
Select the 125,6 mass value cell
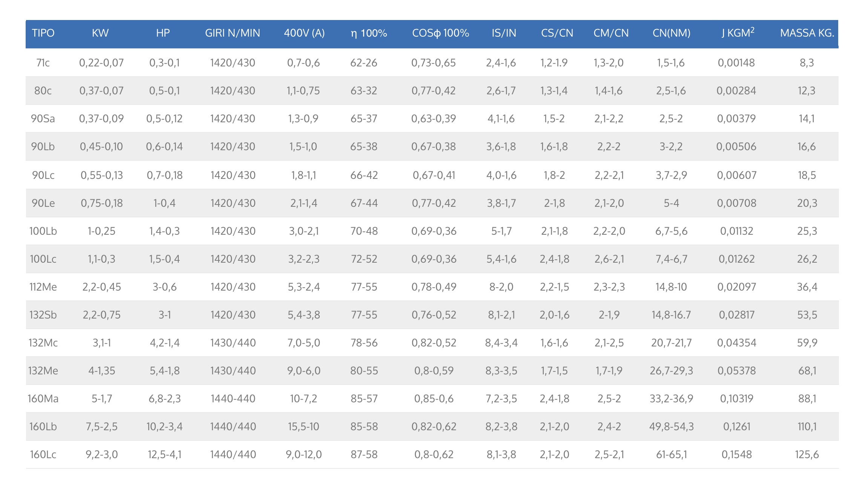click(x=807, y=454)
